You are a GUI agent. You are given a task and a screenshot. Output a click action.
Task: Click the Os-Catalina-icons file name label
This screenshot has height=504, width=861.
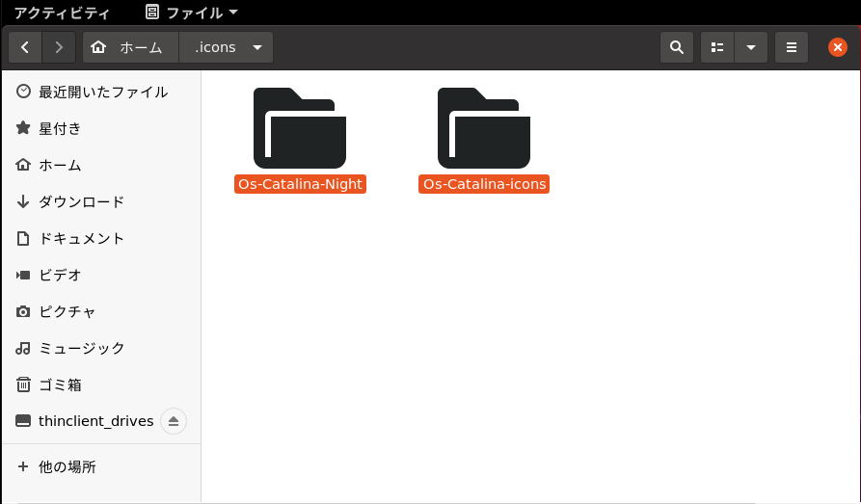point(484,184)
